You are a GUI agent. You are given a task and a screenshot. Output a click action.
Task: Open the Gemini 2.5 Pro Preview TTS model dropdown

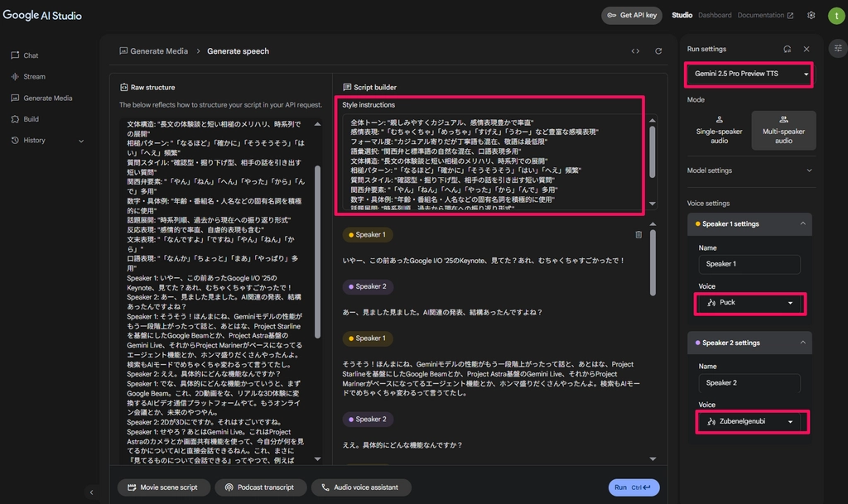(749, 74)
